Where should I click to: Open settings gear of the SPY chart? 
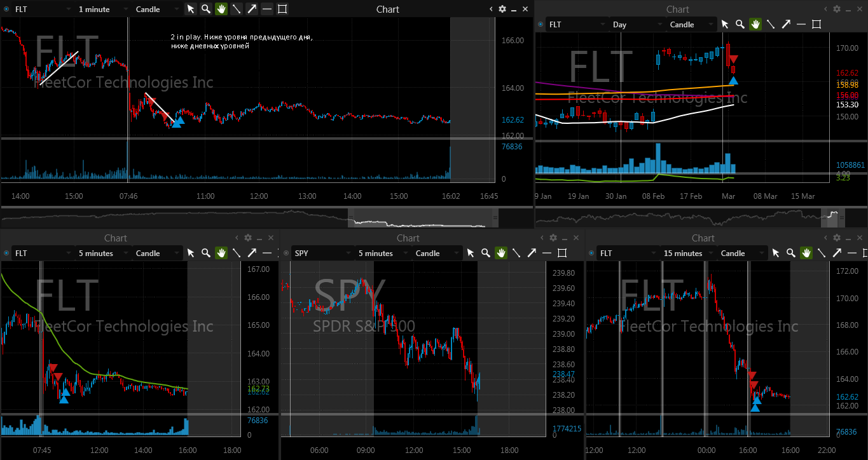[x=553, y=238]
